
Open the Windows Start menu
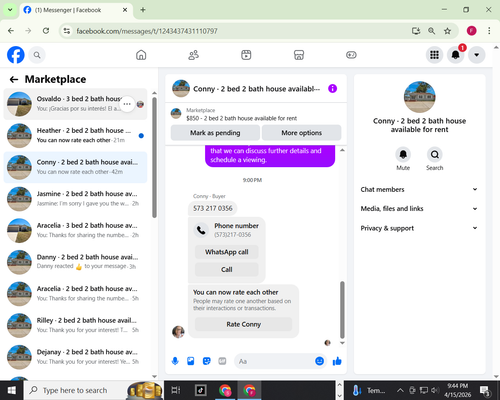[12, 390]
